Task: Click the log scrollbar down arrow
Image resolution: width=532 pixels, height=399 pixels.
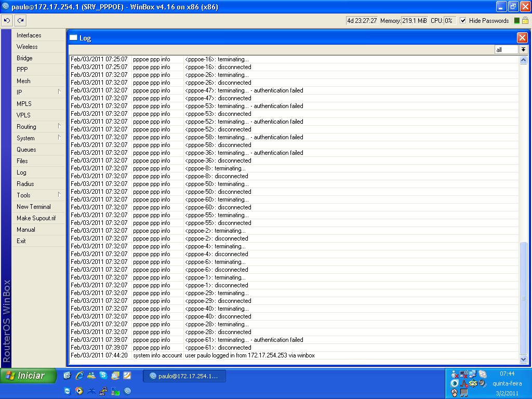Action: (x=524, y=358)
